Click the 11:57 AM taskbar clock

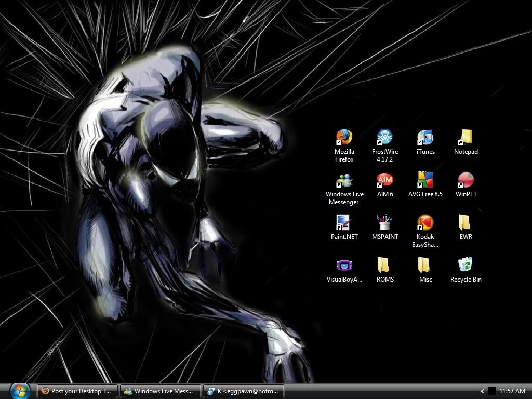(x=512, y=391)
